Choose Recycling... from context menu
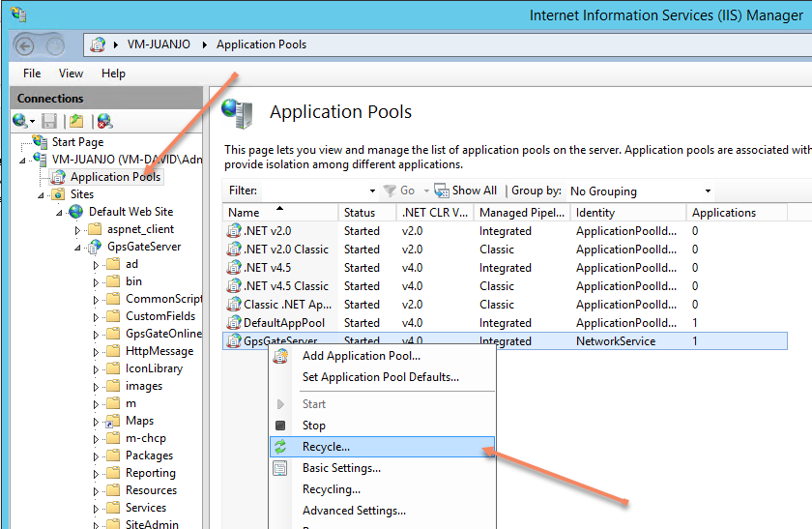Screen dimensions: 812x529 (382, 489)
